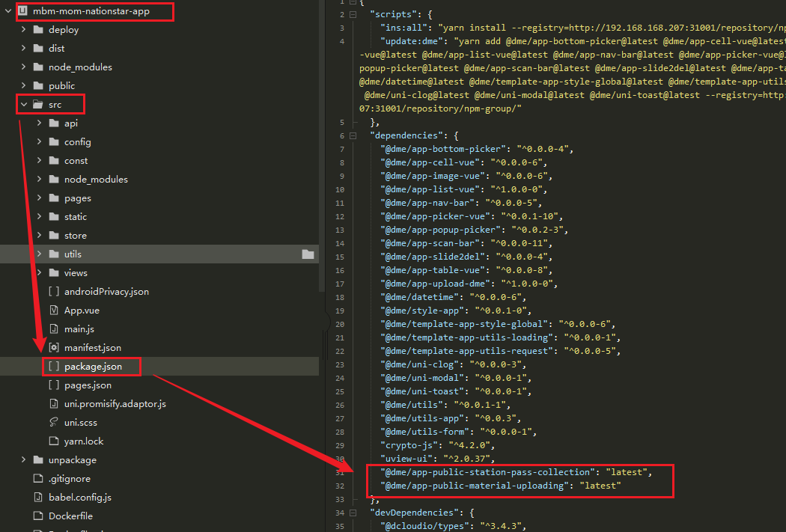Click the folder icon right of utils row
Image resolution: width=786 pixels, height=532 pixels.
coord(308,254)
